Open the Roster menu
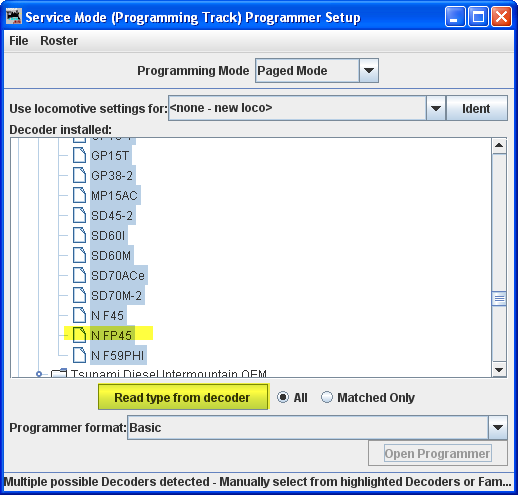The image size is (518, 495). pyautogui.click(x=59, y=41)
